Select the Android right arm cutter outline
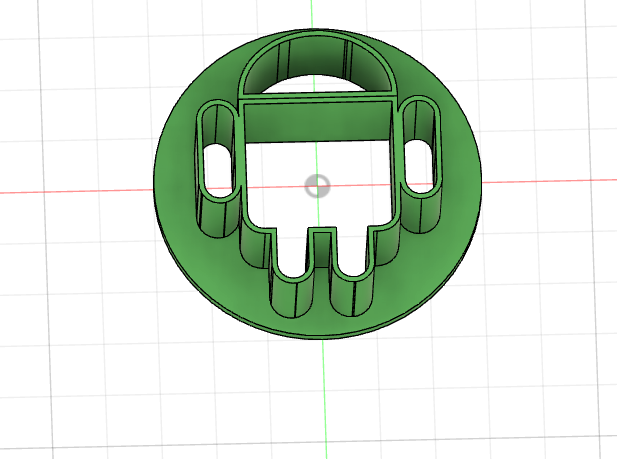 pos(421,163)
